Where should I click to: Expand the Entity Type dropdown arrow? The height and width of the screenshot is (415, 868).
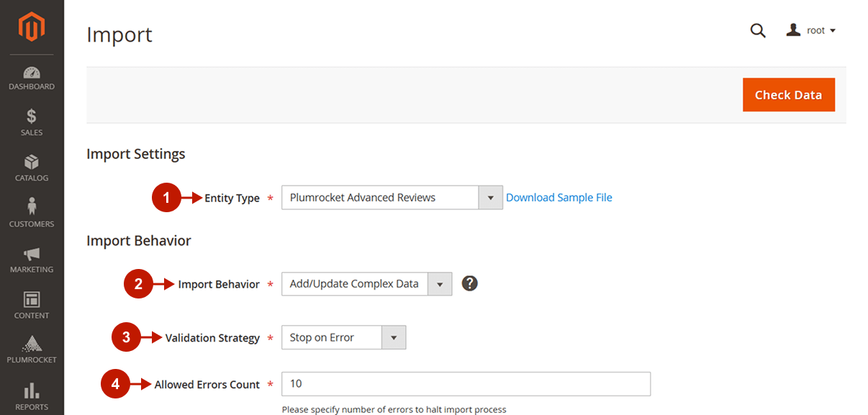490,198
